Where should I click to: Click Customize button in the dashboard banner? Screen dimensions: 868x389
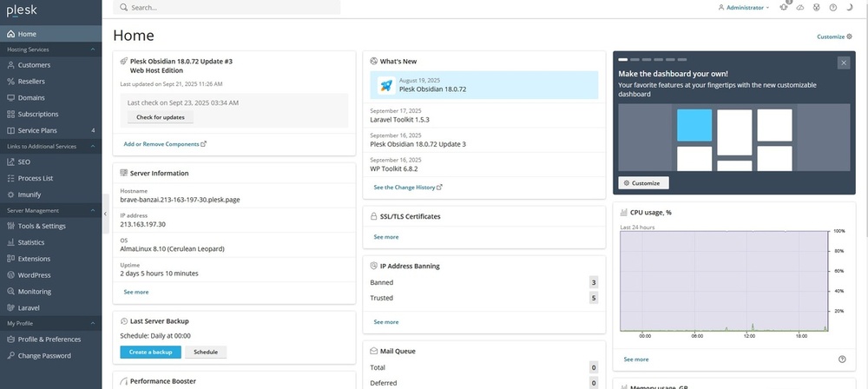(x=643, y=183)
